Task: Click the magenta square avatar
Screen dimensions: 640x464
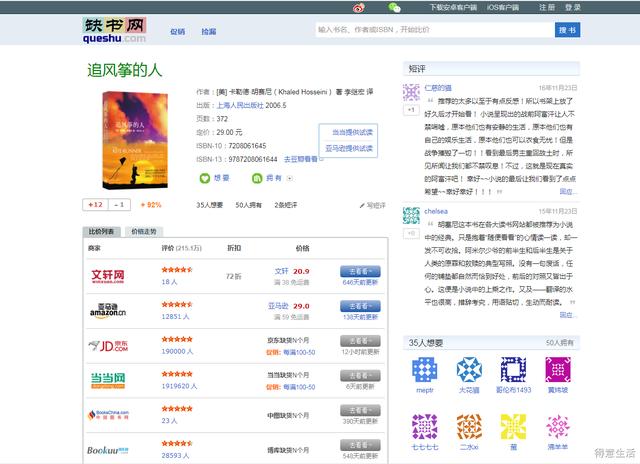Action: pos(558,370)
